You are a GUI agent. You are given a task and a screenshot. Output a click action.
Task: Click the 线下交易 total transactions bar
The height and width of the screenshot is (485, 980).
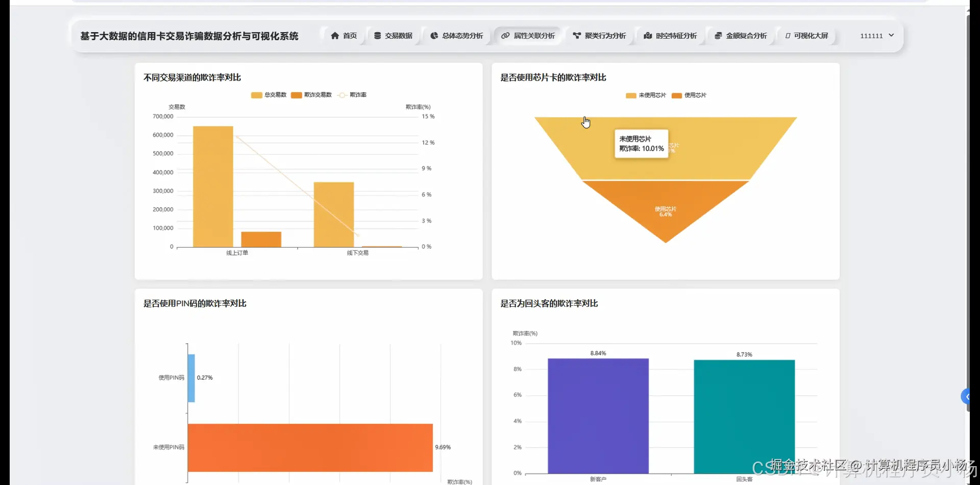tap(334, 215)
